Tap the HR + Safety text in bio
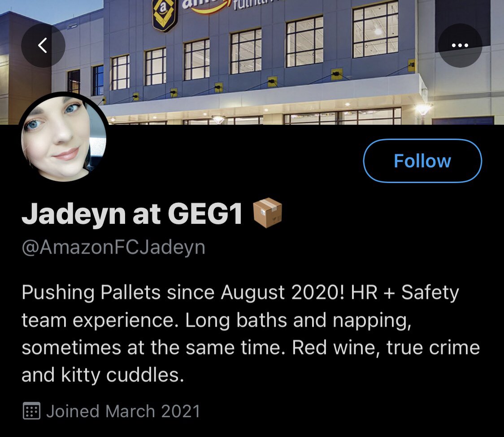Viewport: 504px width, 437px height. [405, 292]
